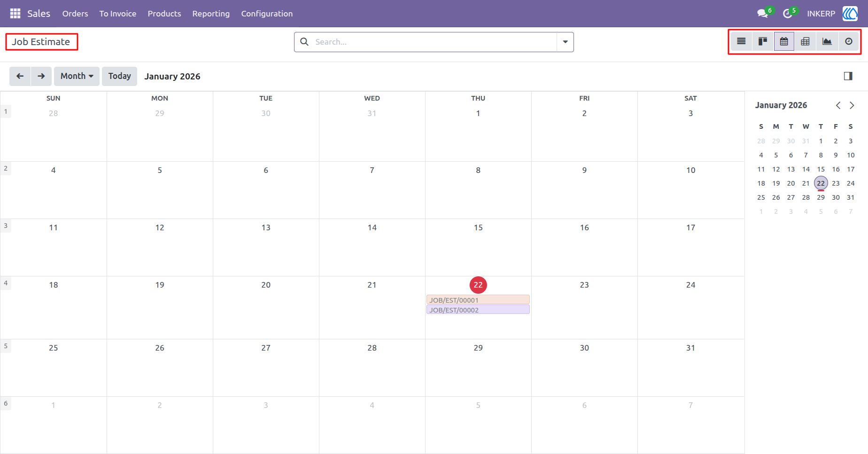Screen dimensions: 868x454
Task: Select day 3 in the main calendar
Action: coord(690,113)
